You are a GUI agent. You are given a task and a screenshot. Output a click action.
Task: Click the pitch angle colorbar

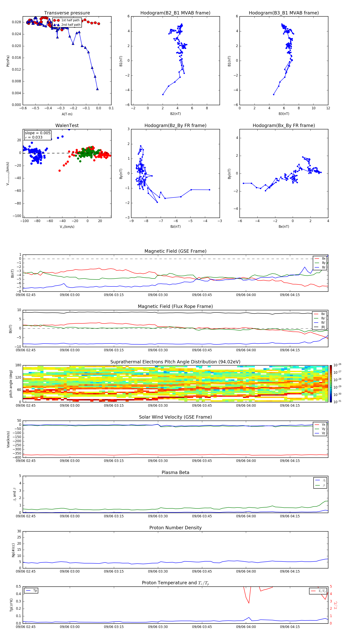(x=331, y=383)
